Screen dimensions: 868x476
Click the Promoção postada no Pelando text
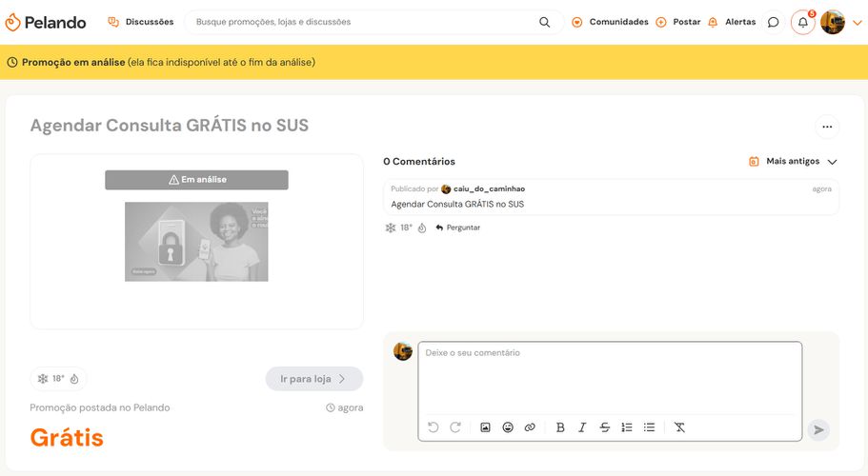(100, 408)
